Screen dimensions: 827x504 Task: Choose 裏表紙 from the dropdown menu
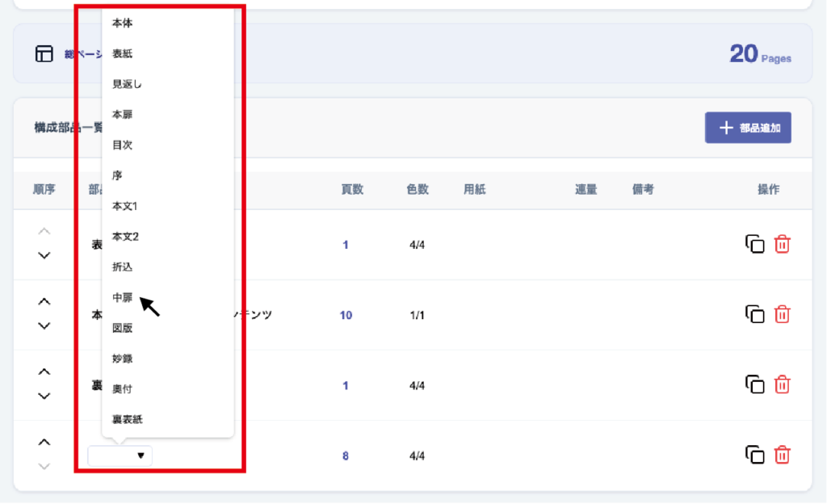pos(128,419)
